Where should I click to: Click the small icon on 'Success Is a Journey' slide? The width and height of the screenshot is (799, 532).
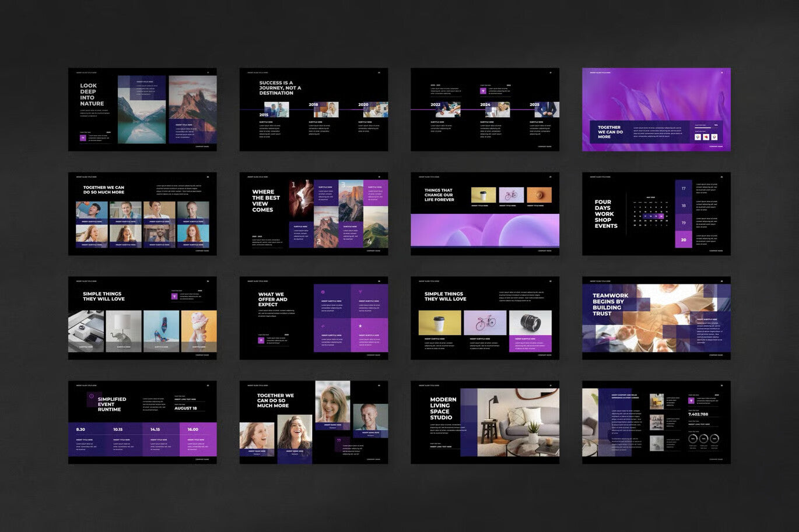[x=380, y=72]
